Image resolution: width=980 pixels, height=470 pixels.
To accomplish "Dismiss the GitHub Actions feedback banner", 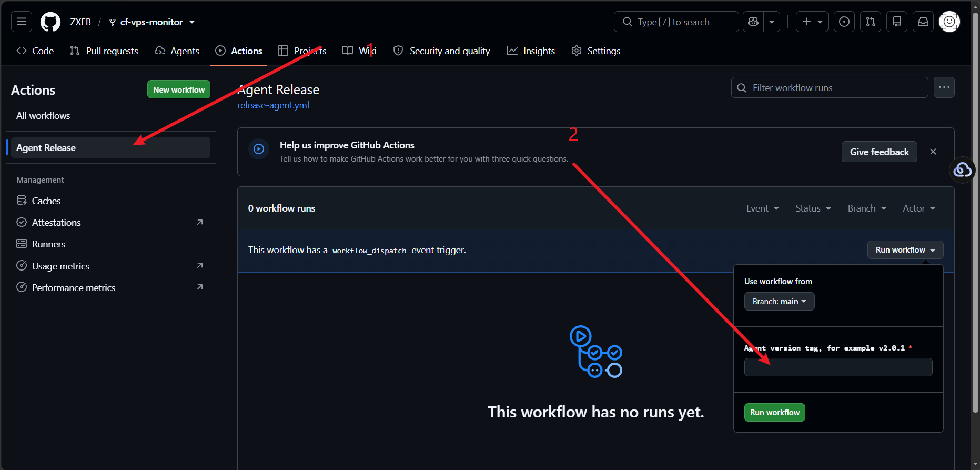I will [x=933, y=152].
